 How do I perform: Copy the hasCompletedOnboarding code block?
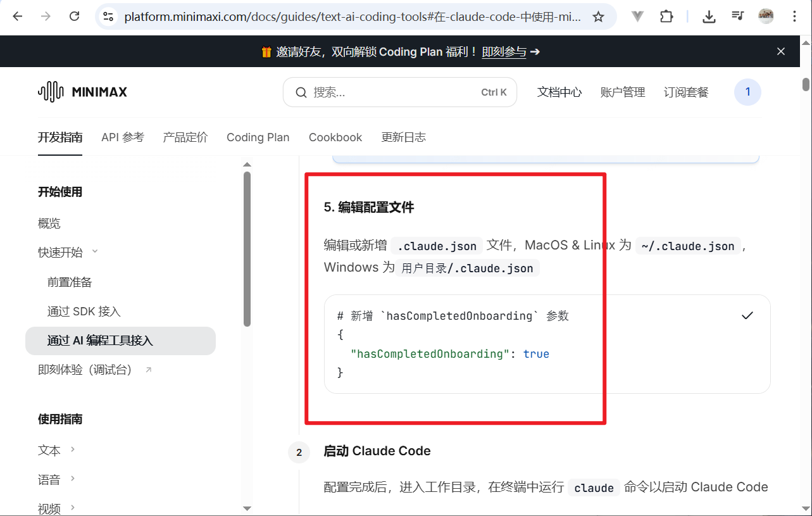point(747,315)
